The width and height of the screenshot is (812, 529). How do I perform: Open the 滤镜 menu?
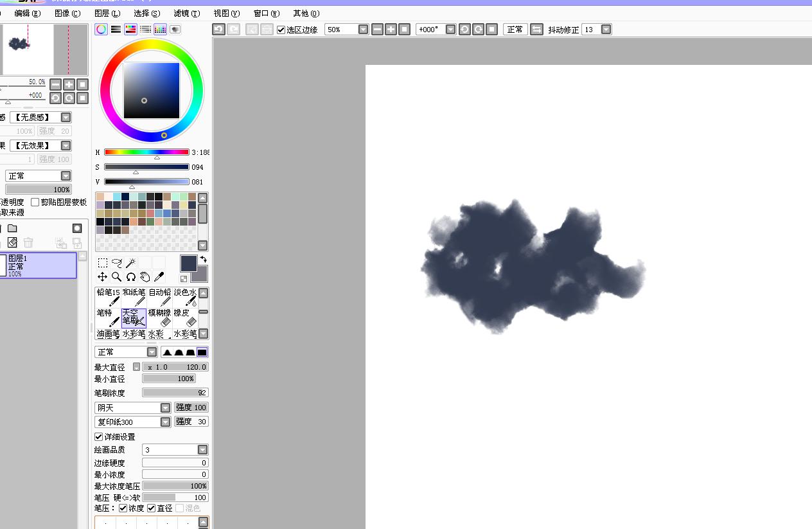[186, 13]
